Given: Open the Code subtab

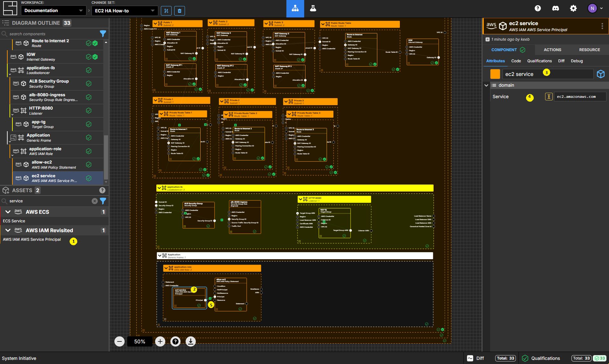Looking at the screenshot, I should pyautogui.click(x=516, y=61).
